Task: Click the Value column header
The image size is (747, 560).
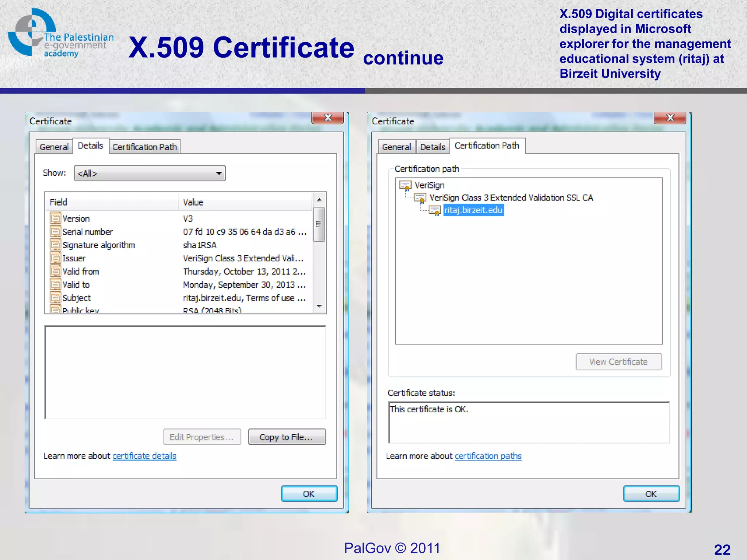Action: click(246, 202)
